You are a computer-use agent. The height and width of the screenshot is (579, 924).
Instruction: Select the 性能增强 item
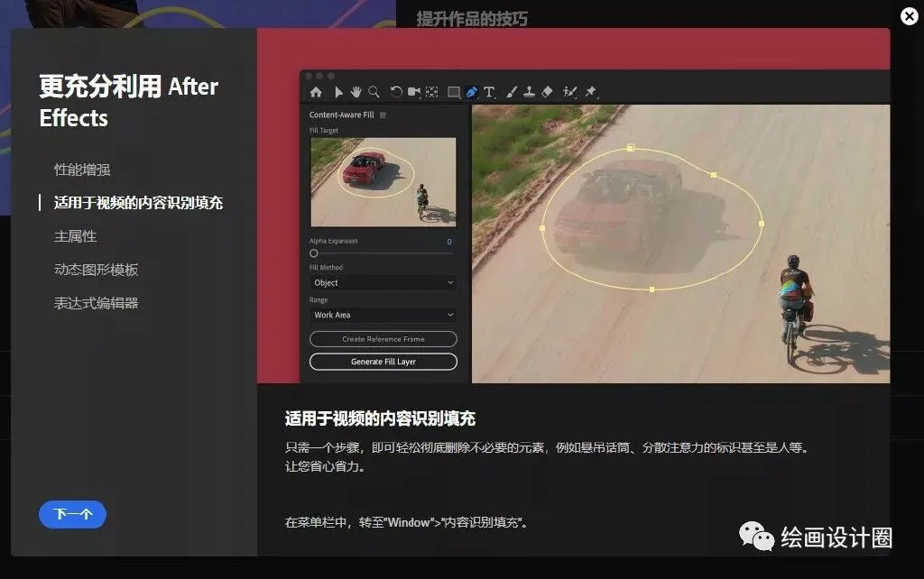coord(82,170)
